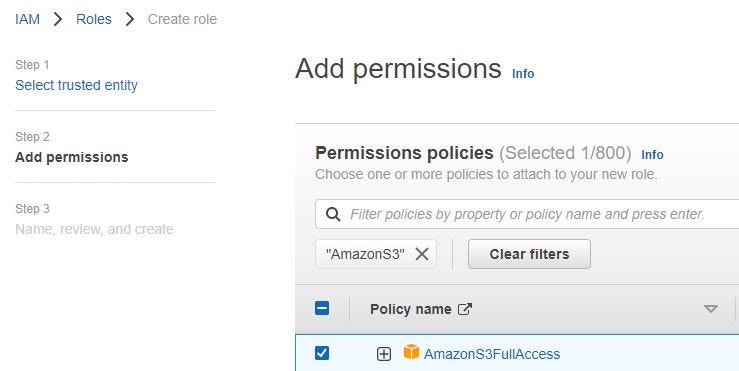The image size is (739, 371).
Task: Click breadcrumb chevron after Roles
Action: point(130,19)
